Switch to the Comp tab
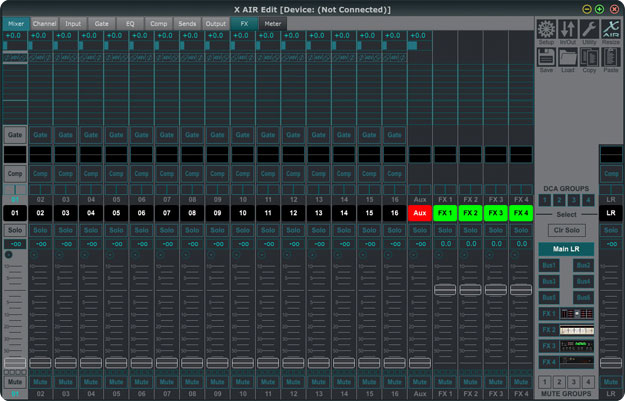The height and width of the screenshot is (401, 625). (159, 24)
